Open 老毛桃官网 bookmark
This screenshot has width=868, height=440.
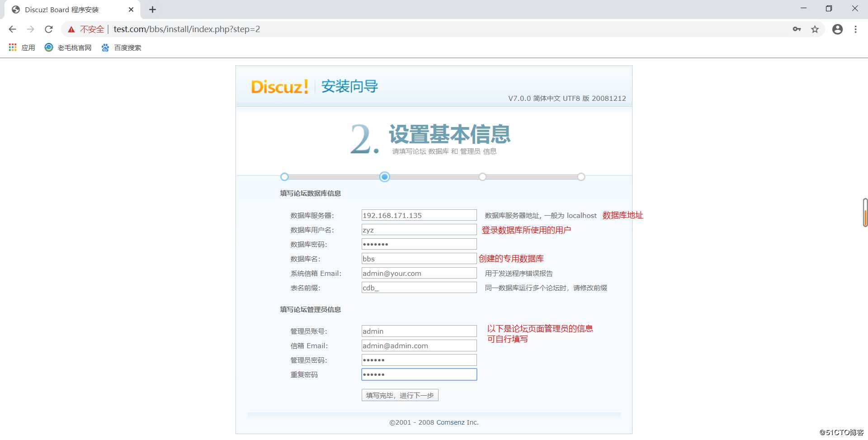pos(68,47)
